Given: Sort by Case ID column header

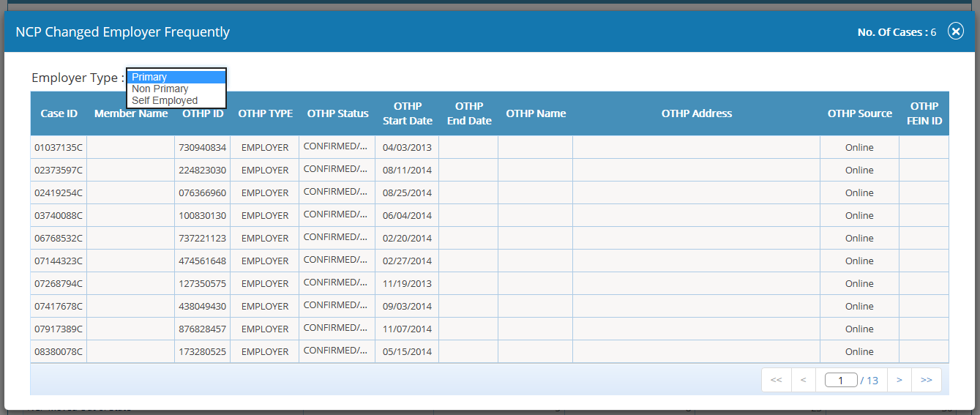Looking at the screenshot, I should [x=59, y=113].
